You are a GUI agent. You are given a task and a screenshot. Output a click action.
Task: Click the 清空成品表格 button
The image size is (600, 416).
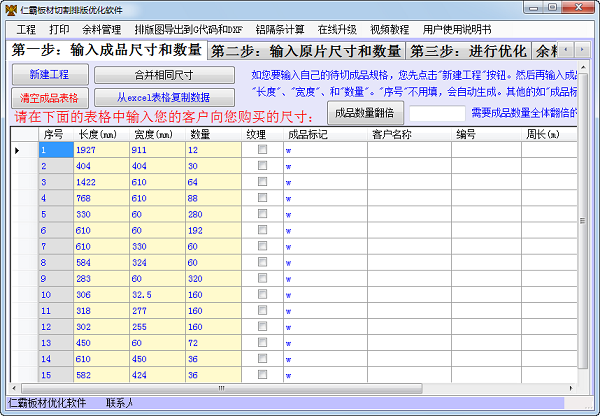tap(51, 97)
